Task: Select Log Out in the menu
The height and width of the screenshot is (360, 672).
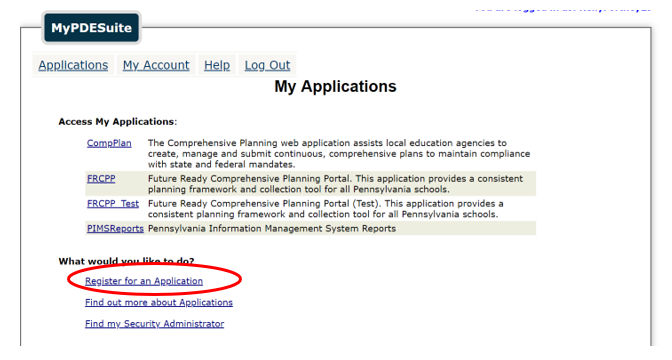Action: coord(267,65)
